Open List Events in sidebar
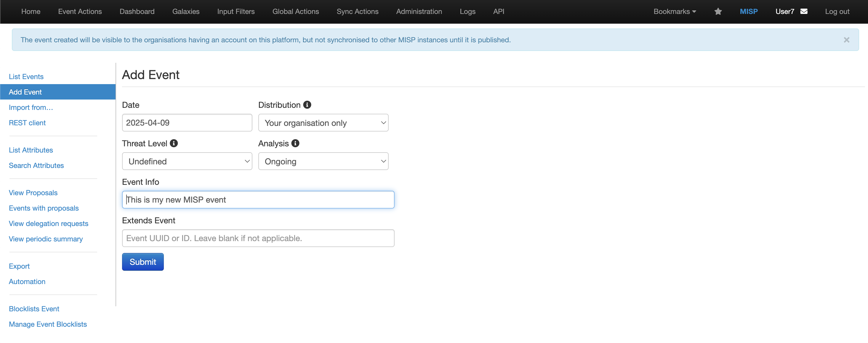This screenshot has height=343, width=868. [26, 76]
